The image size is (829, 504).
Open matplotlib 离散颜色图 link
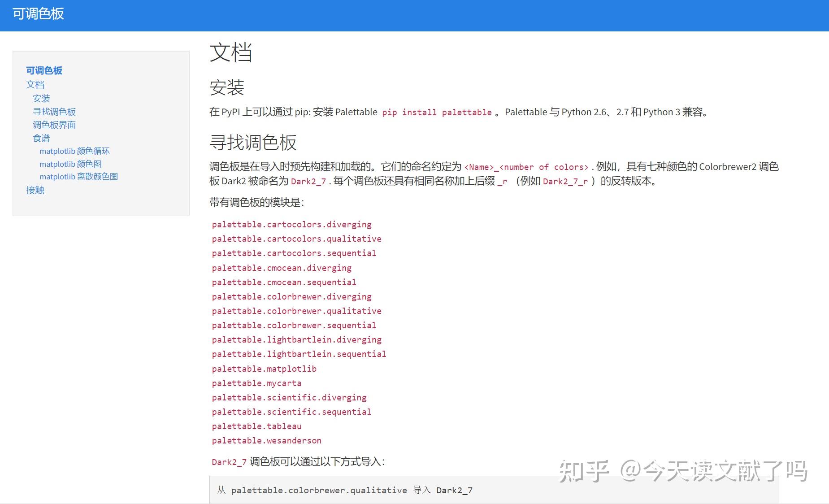(x=78, y=177)
